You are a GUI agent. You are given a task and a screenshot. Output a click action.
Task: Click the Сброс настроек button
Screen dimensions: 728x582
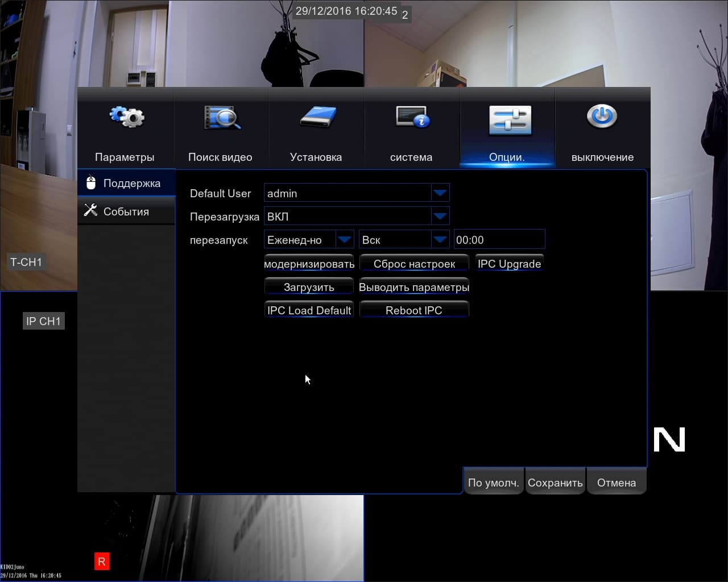pos(414,263)
